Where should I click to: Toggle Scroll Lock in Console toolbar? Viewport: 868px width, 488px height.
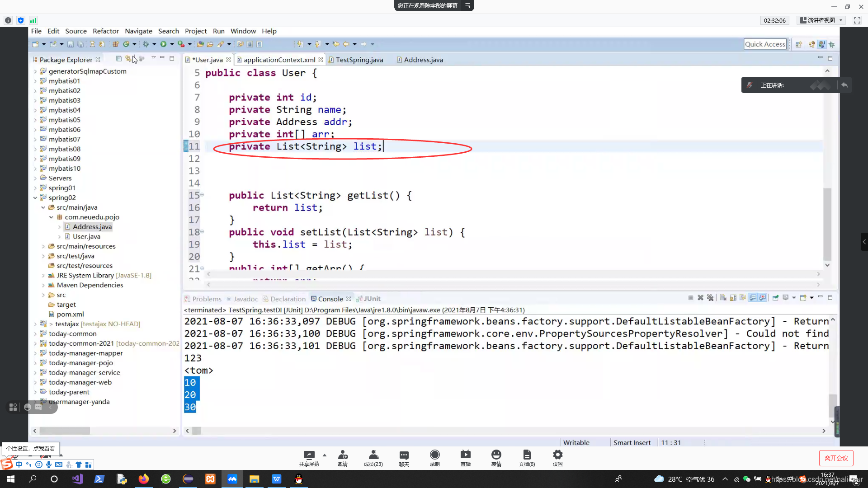[x=733, y=298]
